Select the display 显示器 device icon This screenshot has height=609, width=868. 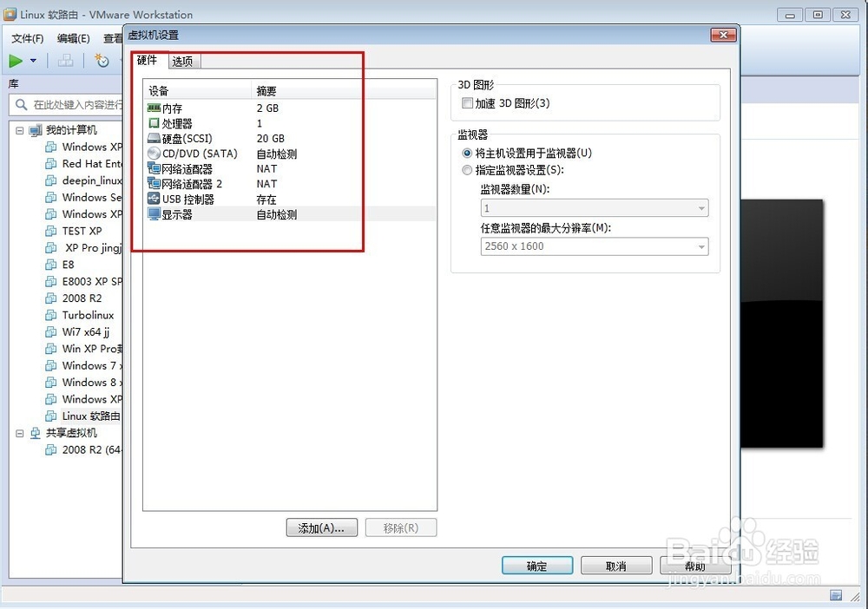click(154, 214)
